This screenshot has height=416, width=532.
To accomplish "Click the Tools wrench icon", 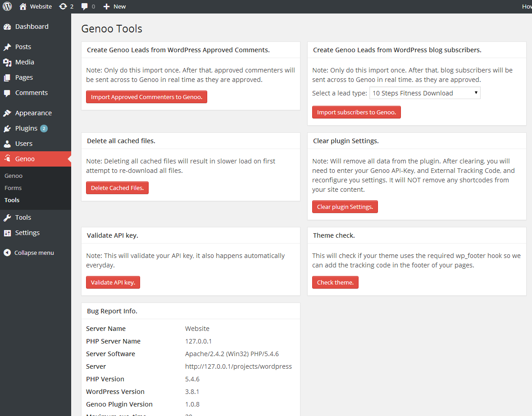I will (x=7, y=217).
